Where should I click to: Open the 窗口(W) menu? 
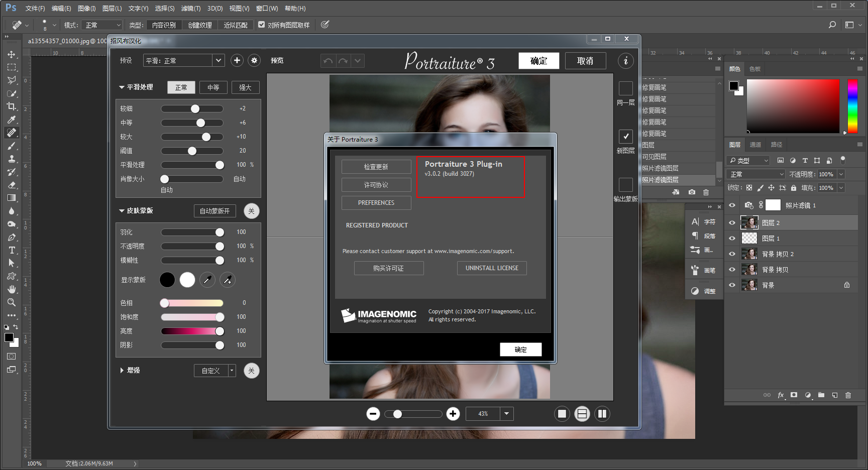pyautogui.click(x=267, y=9)
